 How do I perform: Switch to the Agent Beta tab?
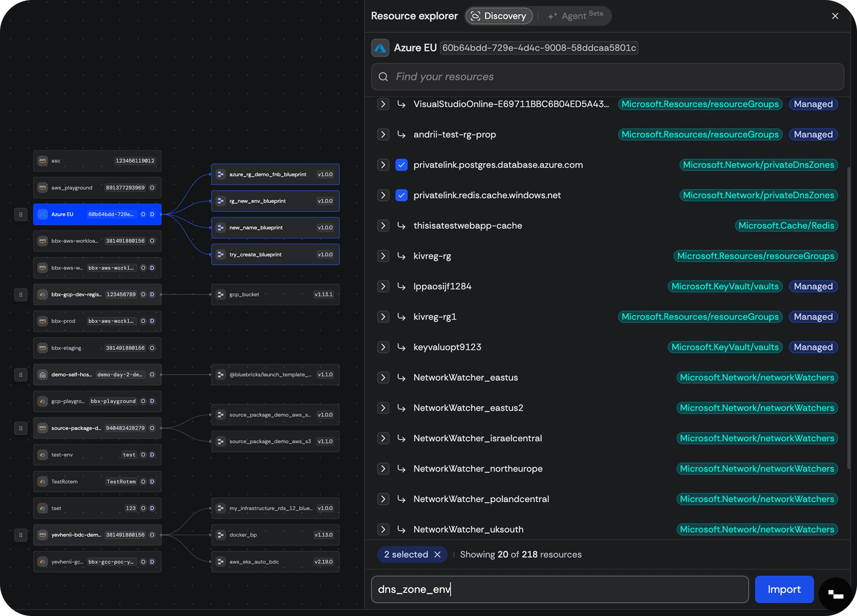coord(575,16)
